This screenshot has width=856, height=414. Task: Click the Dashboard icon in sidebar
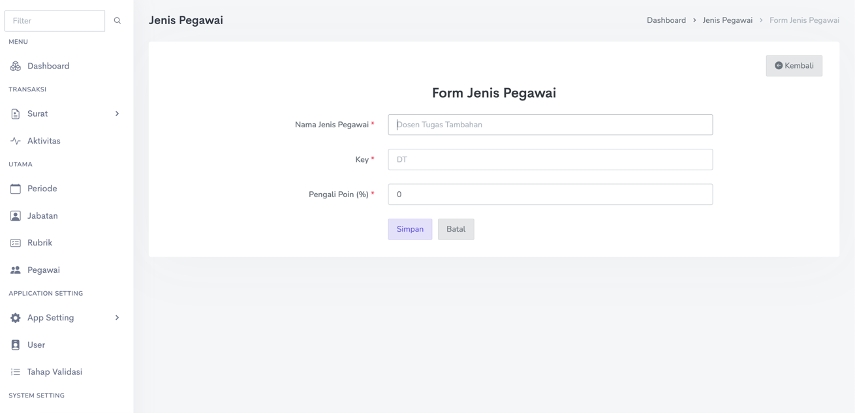16,66
